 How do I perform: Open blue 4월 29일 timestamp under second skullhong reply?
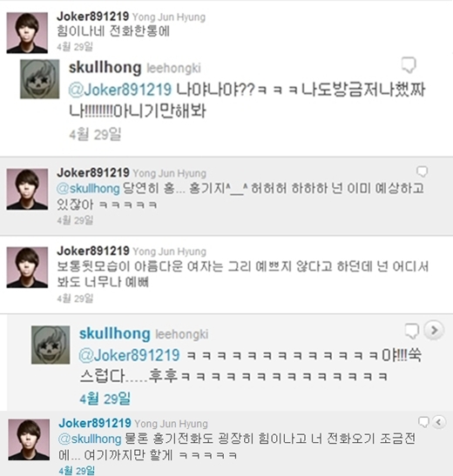tap(105, 399)
